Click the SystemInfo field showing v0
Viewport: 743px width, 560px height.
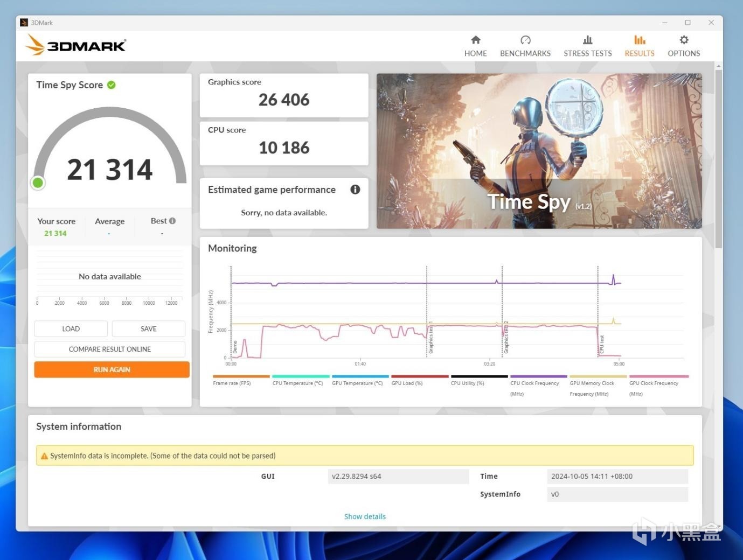click(x=617, y=494)
